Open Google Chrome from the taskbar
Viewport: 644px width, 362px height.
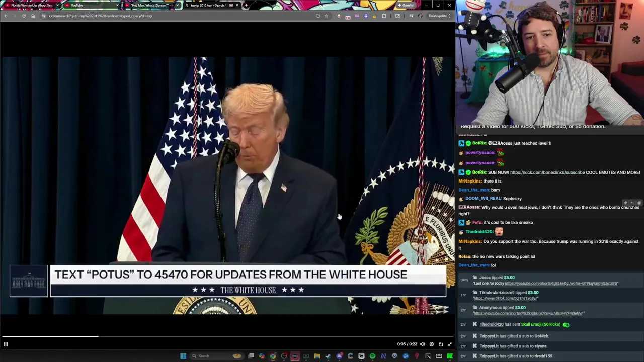click(x=273, y=356)
